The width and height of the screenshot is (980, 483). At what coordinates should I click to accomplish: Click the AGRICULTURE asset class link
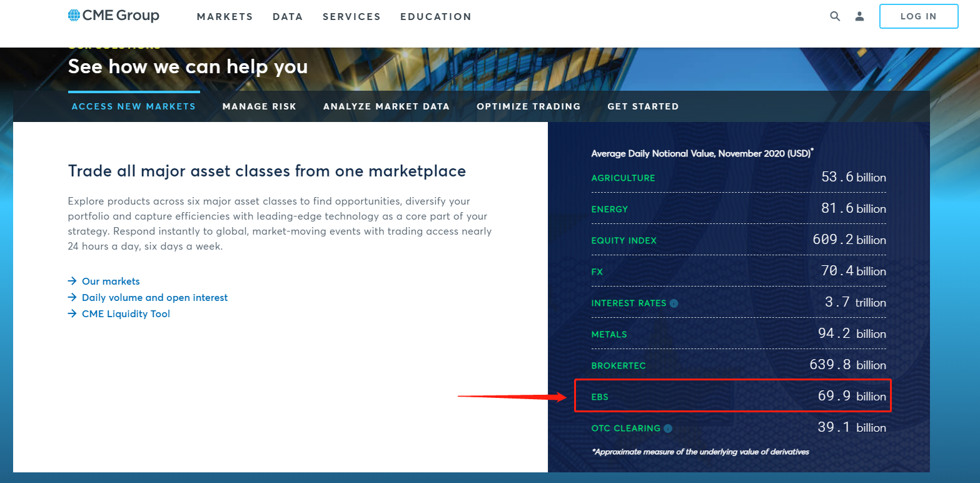click(x=623, y=178)
